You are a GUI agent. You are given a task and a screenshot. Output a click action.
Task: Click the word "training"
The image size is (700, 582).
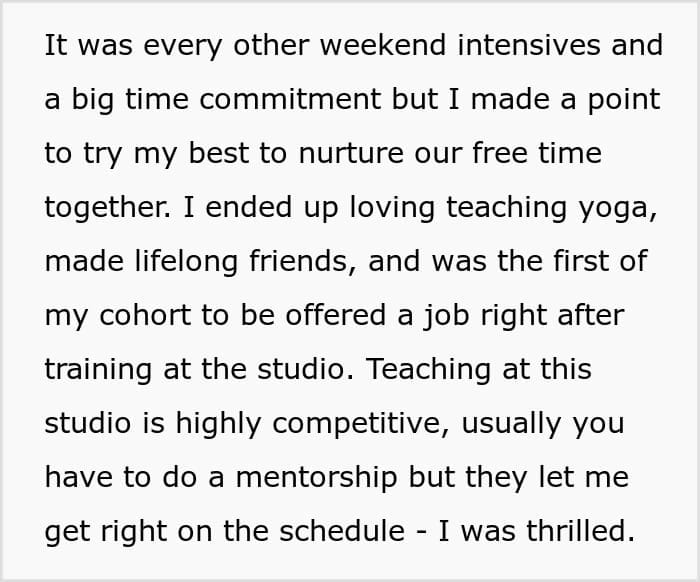pyautogui.click(x=98, y=370)
